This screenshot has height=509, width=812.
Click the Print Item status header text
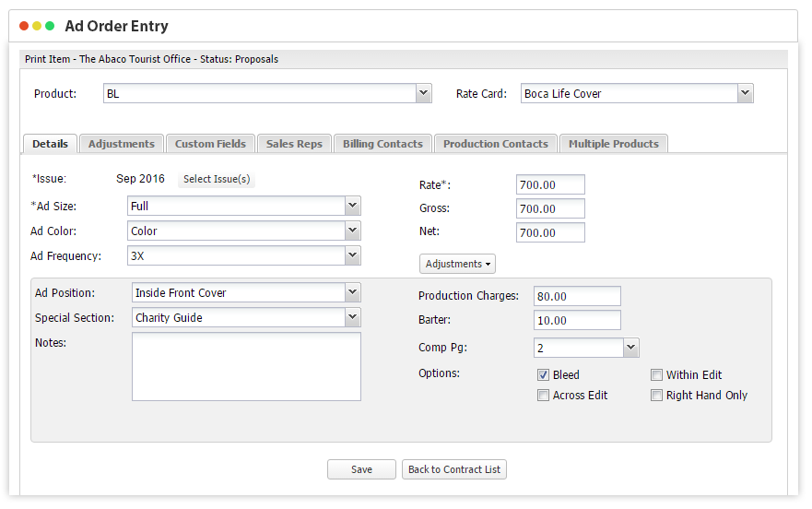(151, 59)
